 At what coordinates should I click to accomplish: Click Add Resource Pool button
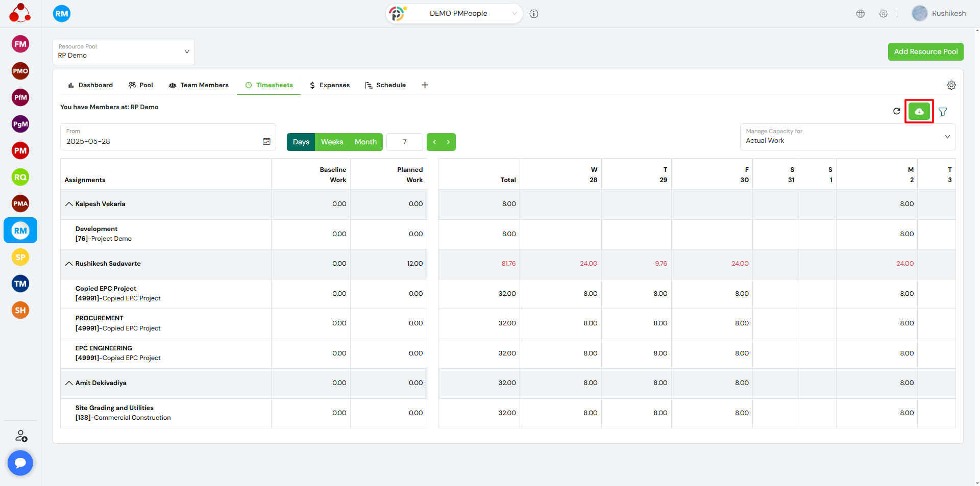tap(925, 52)
